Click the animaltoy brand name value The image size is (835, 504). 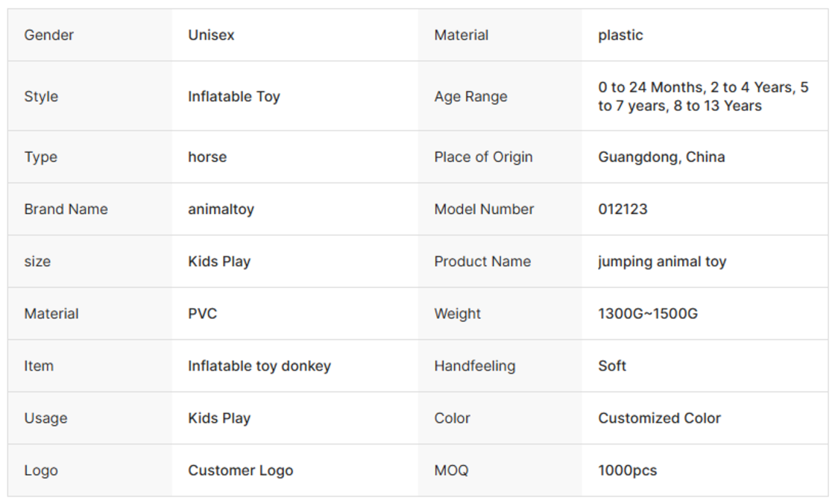point(221,210)
